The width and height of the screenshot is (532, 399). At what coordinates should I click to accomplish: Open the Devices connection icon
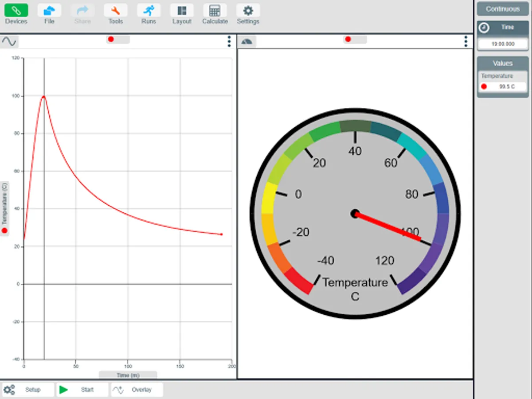pyautogui.click(x=16, y=11)
